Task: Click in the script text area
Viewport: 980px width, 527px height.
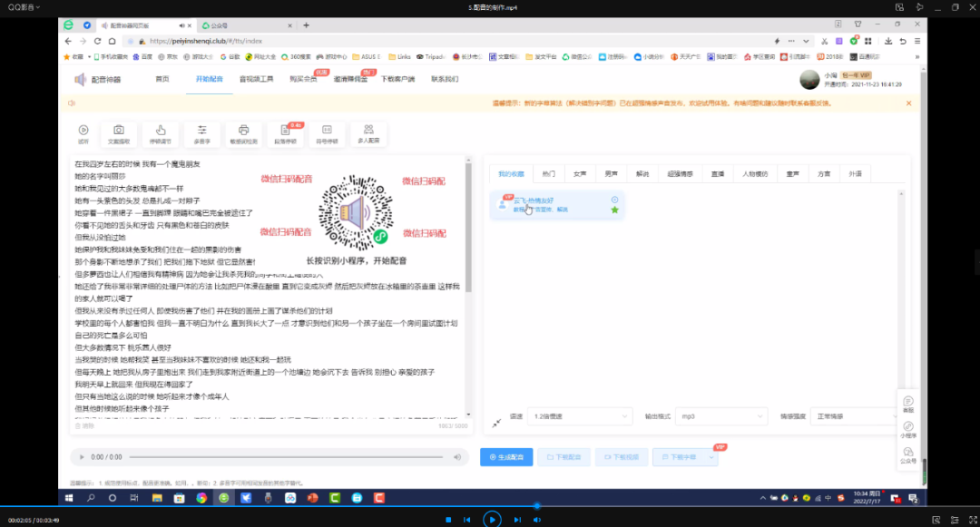Action: tap(269, 288)
